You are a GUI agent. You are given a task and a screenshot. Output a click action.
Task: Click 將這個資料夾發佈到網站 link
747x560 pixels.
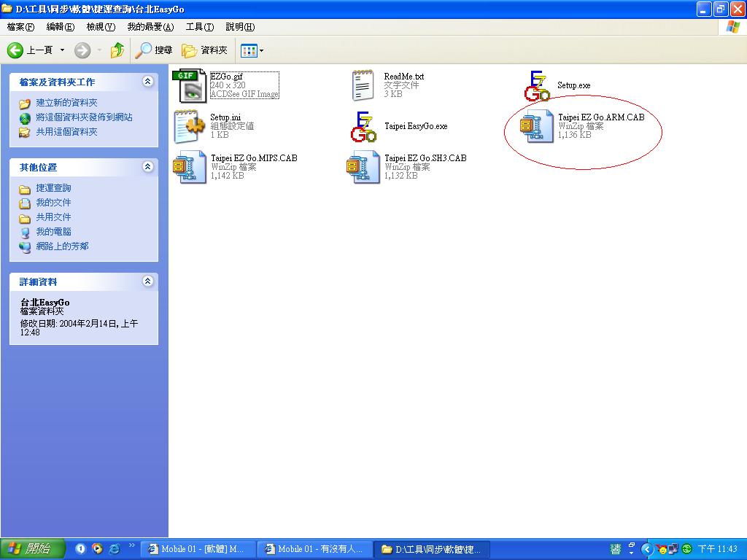(x=85, y=117)
